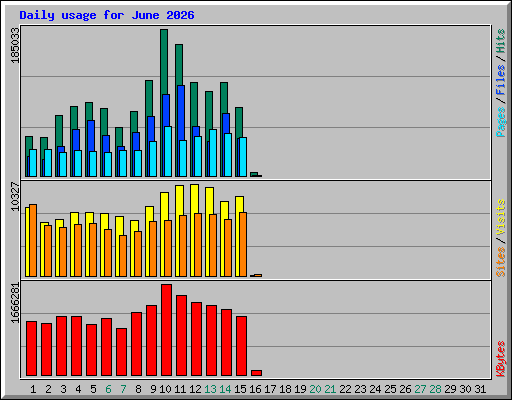Click the green day 14 axis label
512x400 pixels.
pos(225,389)
